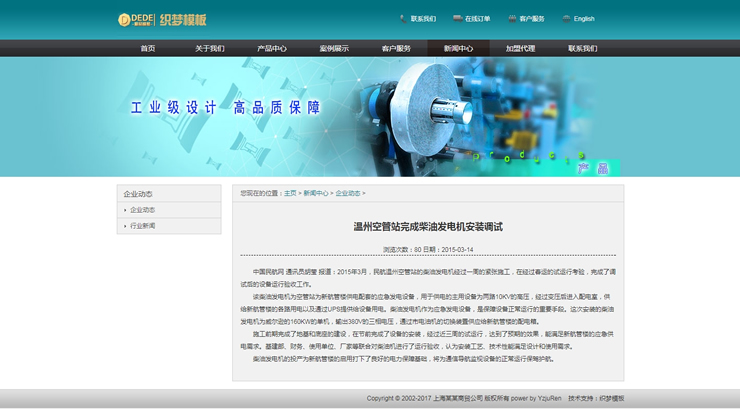Open 首页 in the navigation bar
Image resolution: width=740 pixels, height=409 pixels.
[x=148, y=48]
